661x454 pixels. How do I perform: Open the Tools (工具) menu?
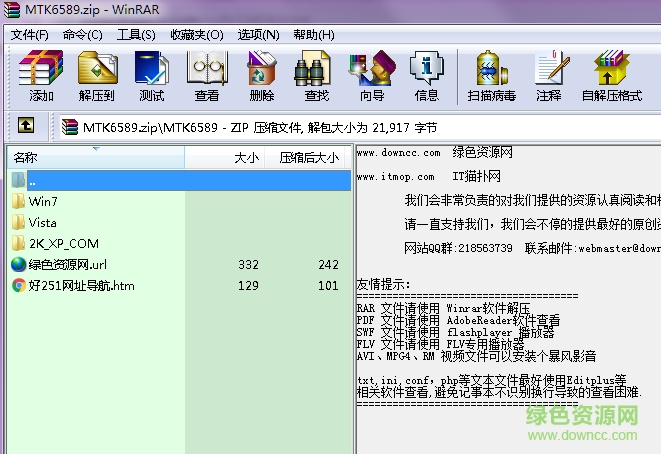[136, 35]
